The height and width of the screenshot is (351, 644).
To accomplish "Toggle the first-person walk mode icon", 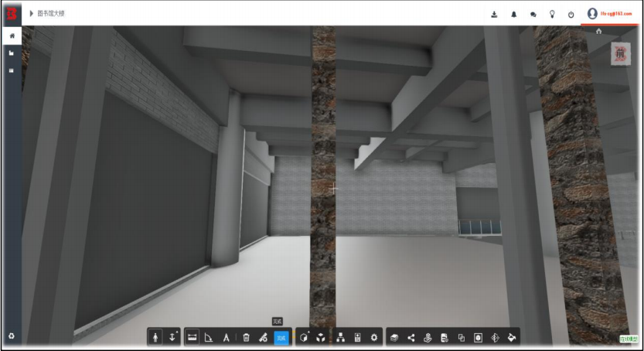I will [x=155, y=337].
